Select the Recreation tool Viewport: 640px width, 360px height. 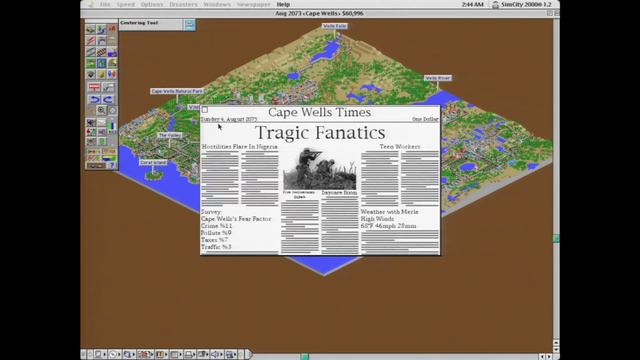click(x=112, y=74)
